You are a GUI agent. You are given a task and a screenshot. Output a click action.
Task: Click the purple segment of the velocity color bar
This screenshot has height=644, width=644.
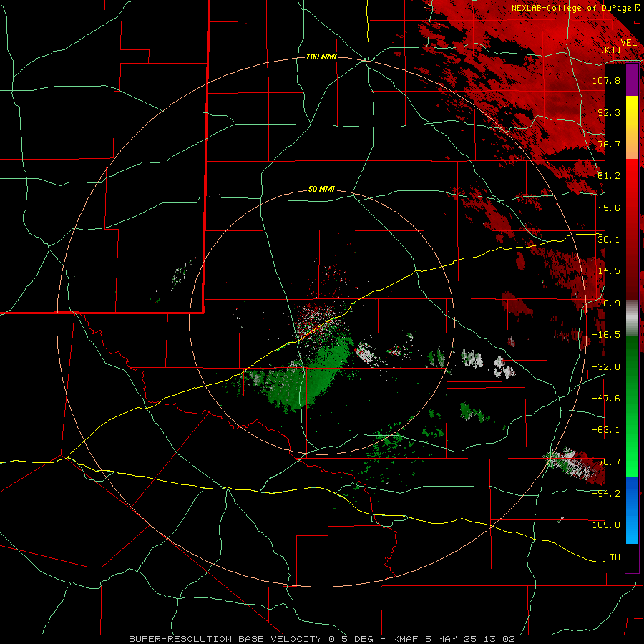pyautogui.click(x=632, y=80)
